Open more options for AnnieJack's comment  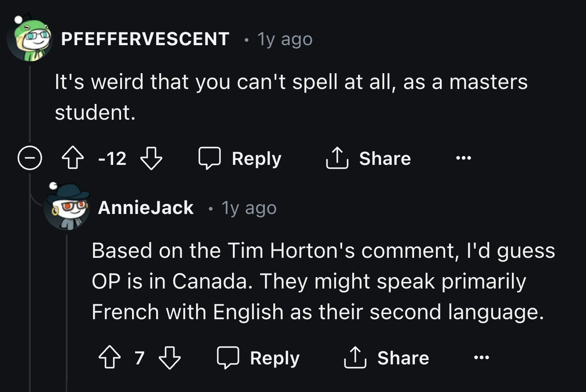point(481,358)
